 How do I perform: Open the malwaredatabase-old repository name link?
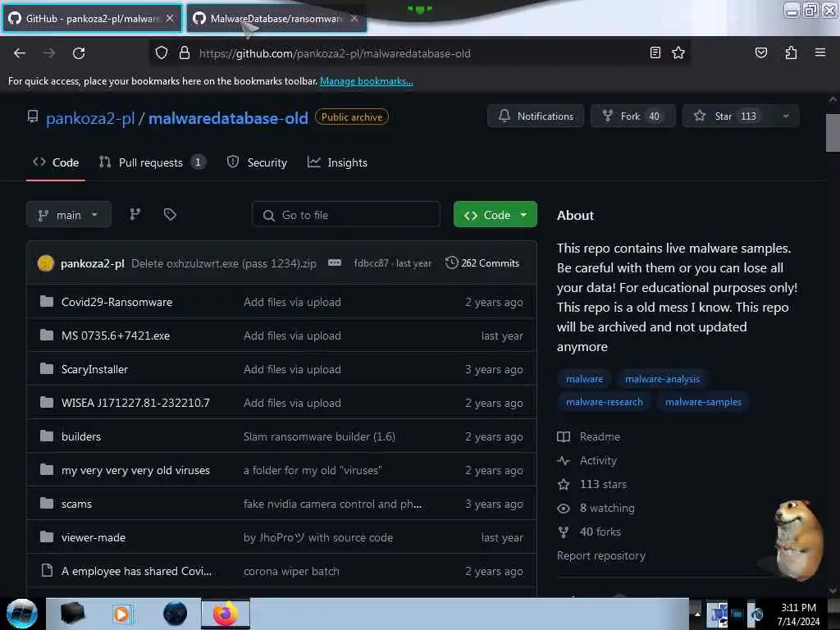coord(228,118)
